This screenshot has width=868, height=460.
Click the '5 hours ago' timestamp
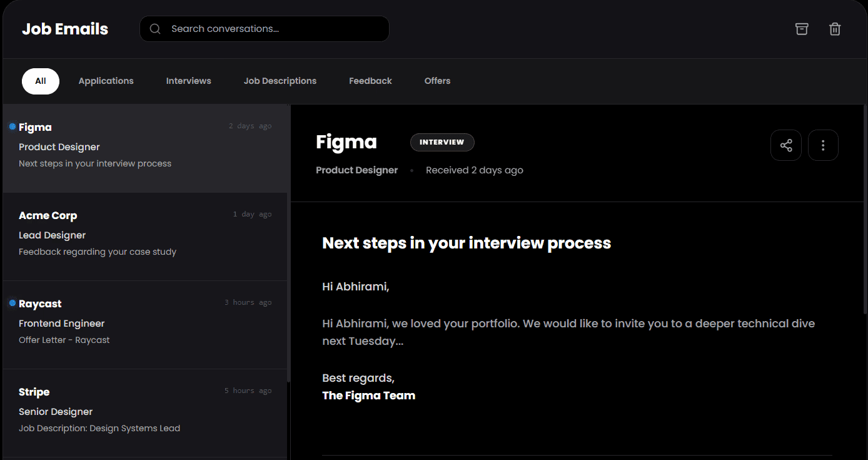coord(248,391)
